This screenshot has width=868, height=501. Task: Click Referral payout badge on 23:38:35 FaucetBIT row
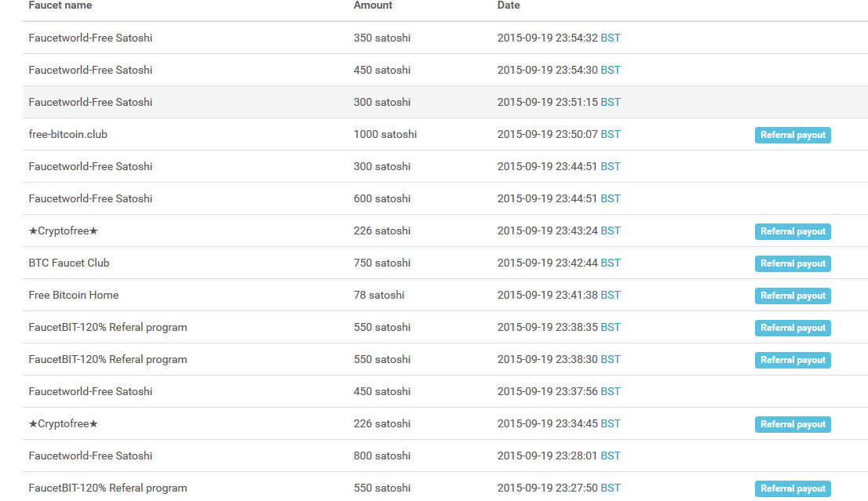[793, 328]
